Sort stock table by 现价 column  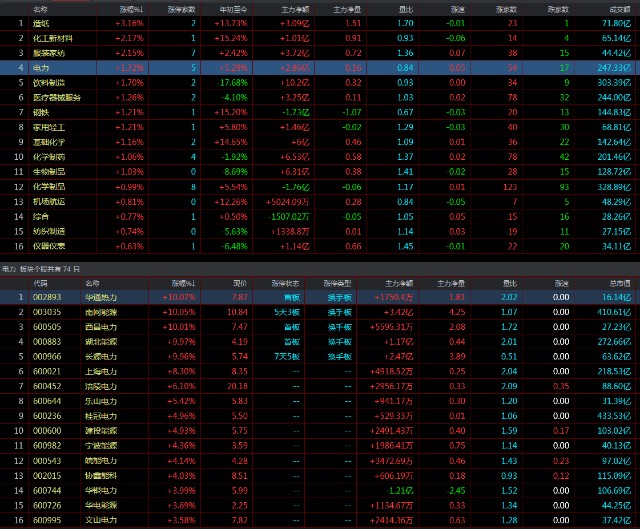(x=239, y=255)
